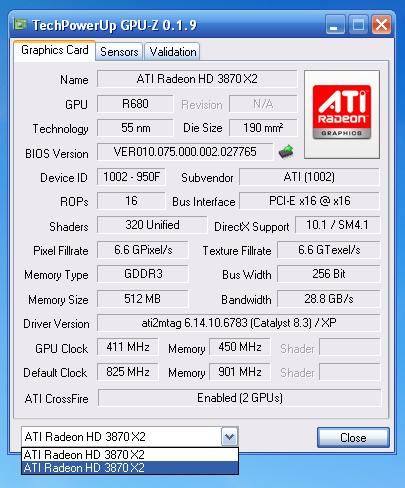Close window with red X button
This screenshot has height=488, width=405.
click(x=382, y=24)
